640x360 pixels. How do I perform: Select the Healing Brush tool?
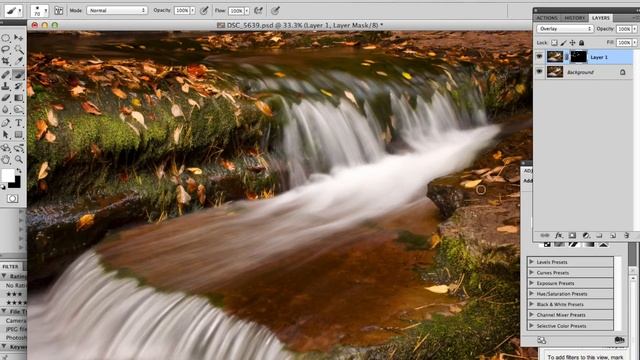click(6, 74)
